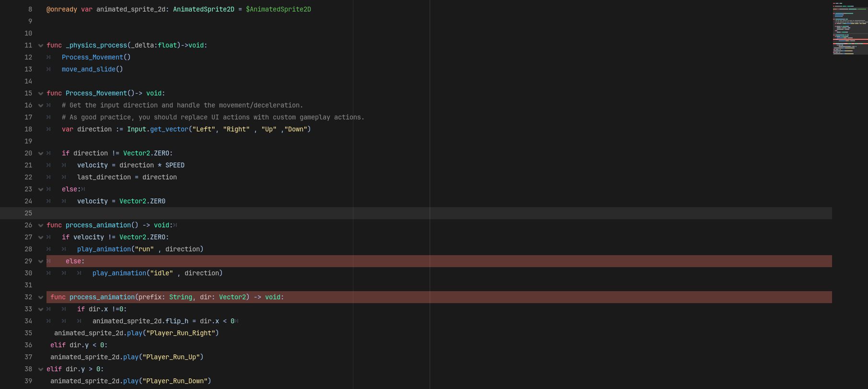The image size is (868, 389).
Task: Click the 'prefix: String' parameter on line 32
Action: pyautogui.click(x=165, y=297)
